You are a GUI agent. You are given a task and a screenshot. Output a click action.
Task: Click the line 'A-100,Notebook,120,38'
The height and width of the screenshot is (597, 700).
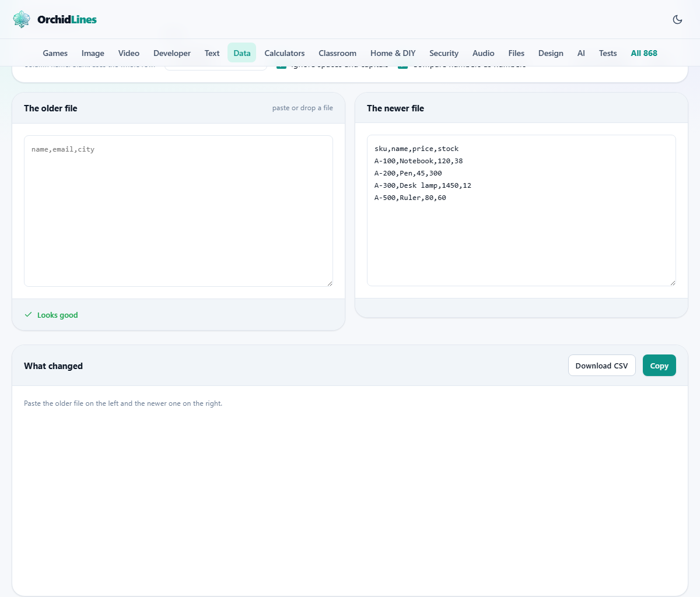coord(419,161)
